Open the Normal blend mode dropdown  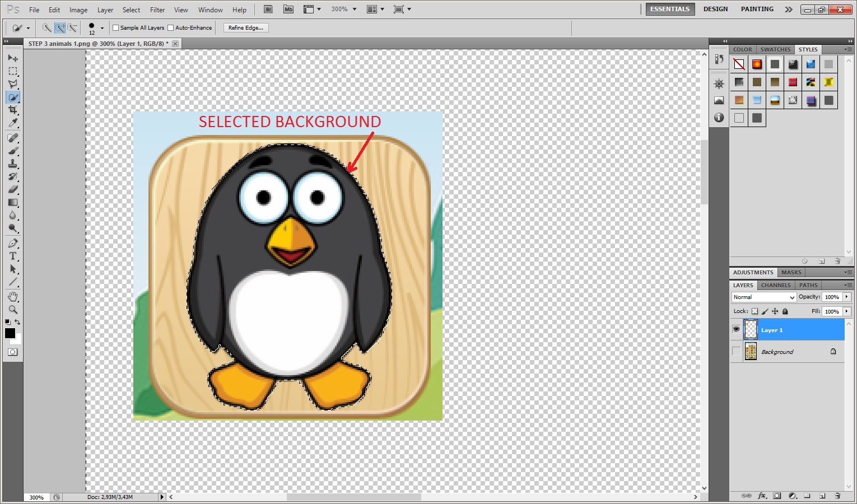[x=763, y=297]
